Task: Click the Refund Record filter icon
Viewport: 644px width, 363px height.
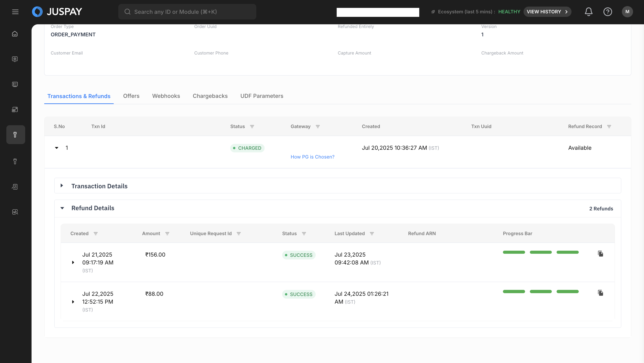Action: coord(609,127)
